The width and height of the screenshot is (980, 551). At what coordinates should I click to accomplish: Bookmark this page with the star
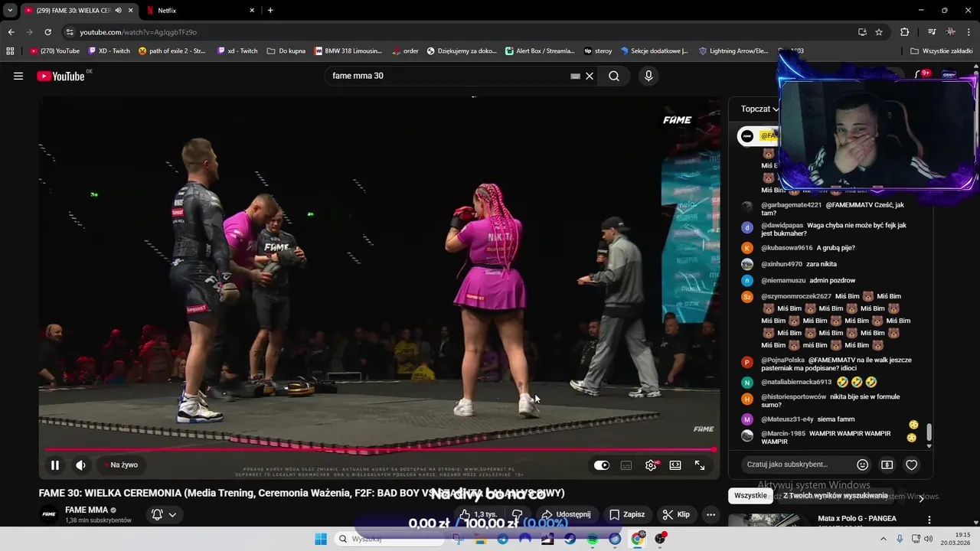point(879,32)
